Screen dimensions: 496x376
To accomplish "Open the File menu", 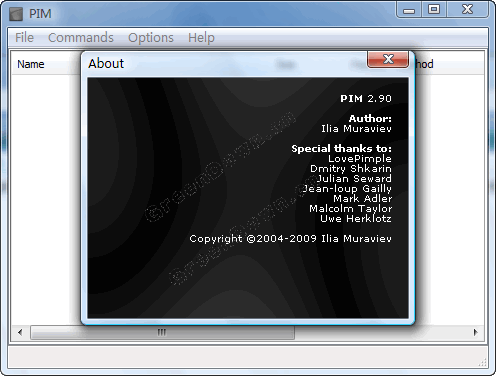I will 24,38.
